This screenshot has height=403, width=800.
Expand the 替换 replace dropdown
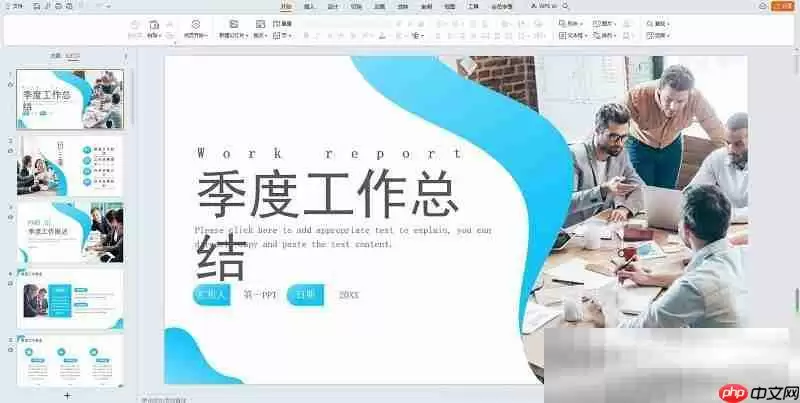click(658, 36)
